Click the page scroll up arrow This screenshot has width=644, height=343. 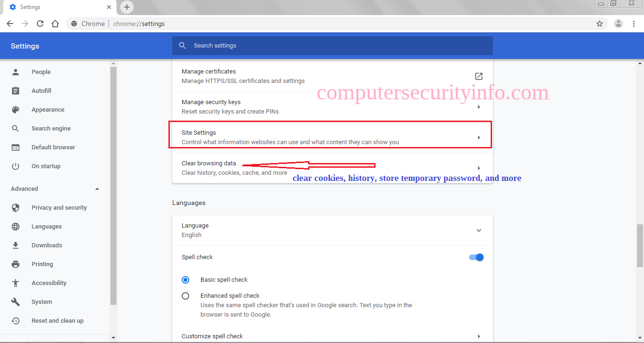pos(640,63)
